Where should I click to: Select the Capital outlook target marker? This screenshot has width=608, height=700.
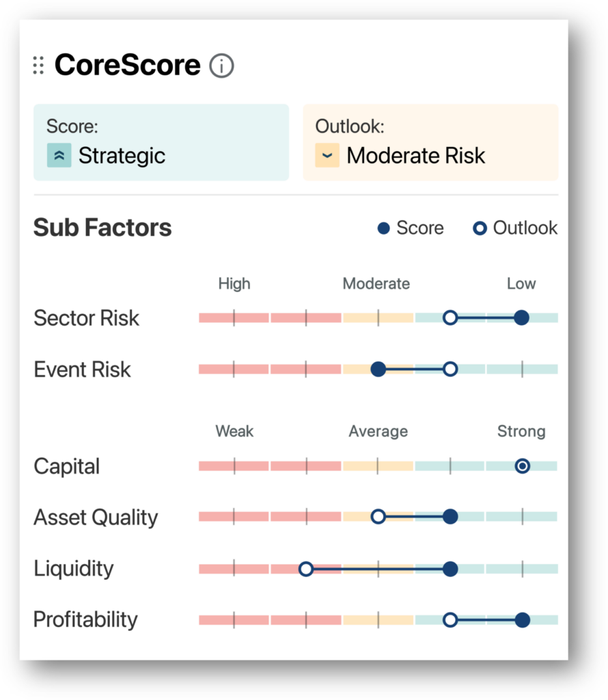522,466
